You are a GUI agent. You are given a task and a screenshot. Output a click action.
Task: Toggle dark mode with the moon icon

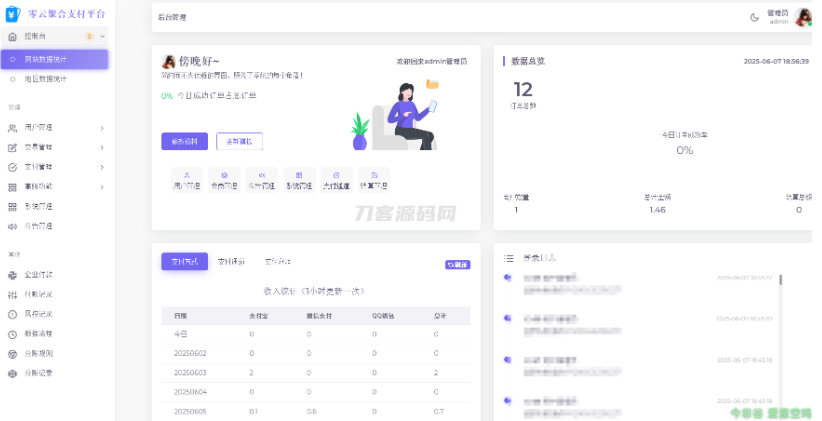[754, 17]
